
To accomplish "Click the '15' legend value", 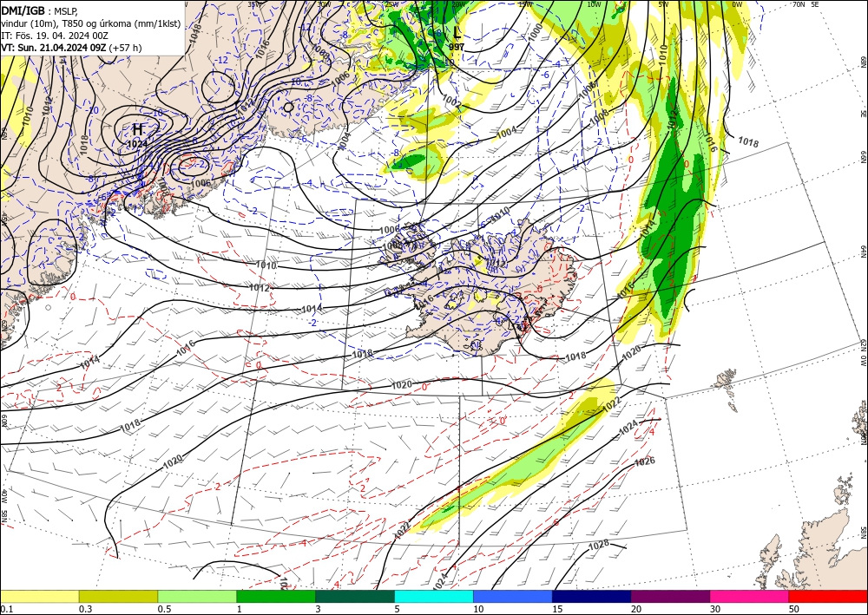I will point(557,609).
